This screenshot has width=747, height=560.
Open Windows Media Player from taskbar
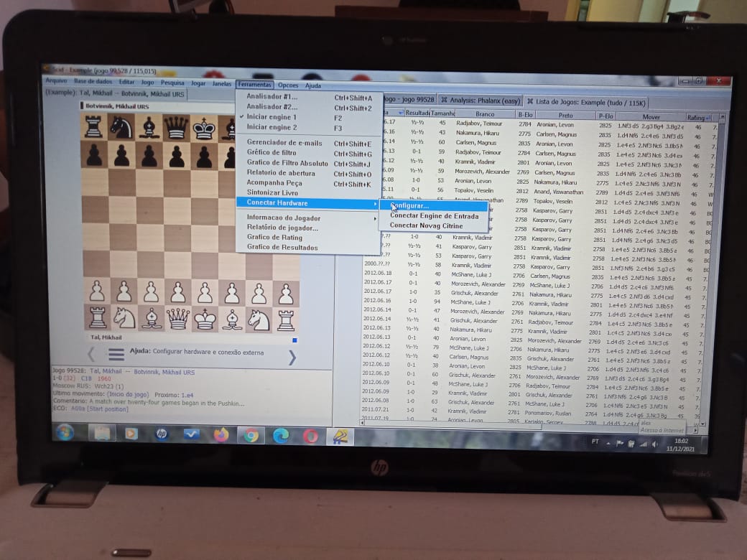pyautogui.click(x=131, y=434)
